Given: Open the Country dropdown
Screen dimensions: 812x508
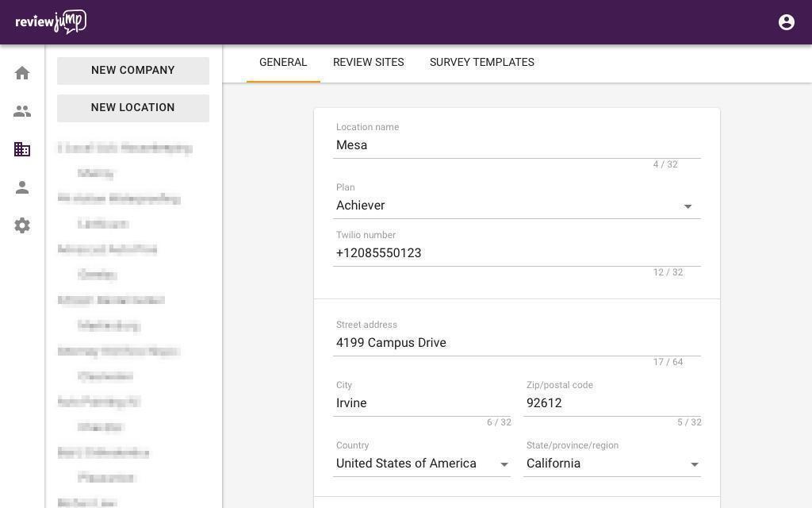Looking at the screenshot, I should [x=422, y=464].
